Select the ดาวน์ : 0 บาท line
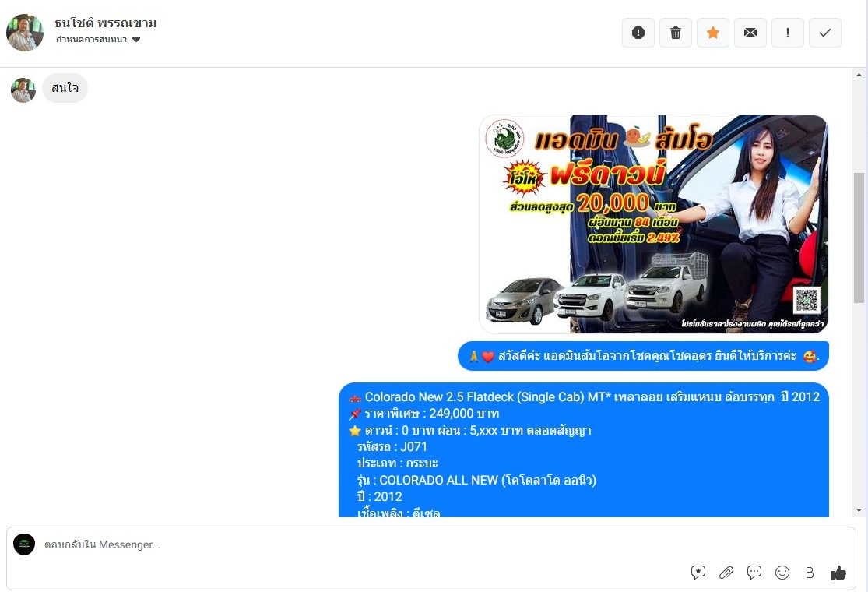The width and height of the screenshot is (868, 592). [469, 430]
